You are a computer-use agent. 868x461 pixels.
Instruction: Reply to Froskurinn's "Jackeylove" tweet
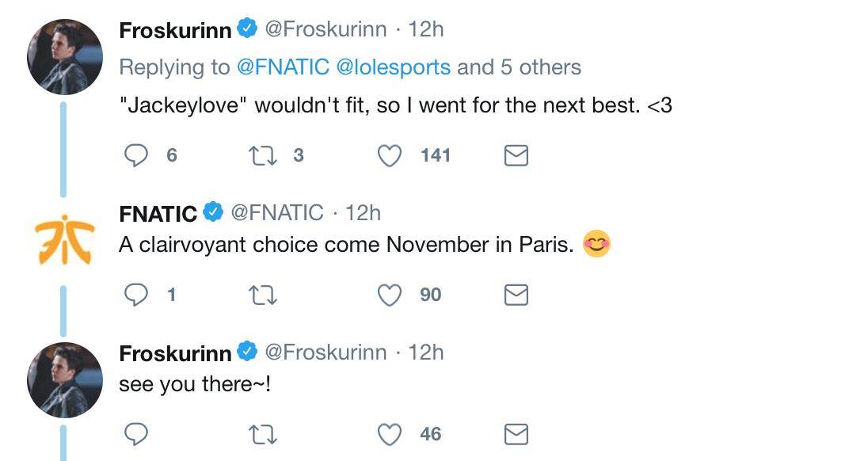(137, 155)
